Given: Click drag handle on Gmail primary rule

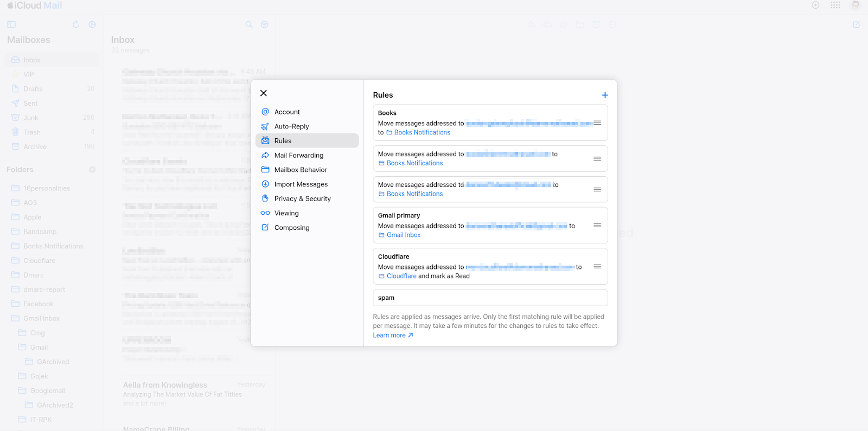Looking at the screenshot, I should click(x=597, y=226).
